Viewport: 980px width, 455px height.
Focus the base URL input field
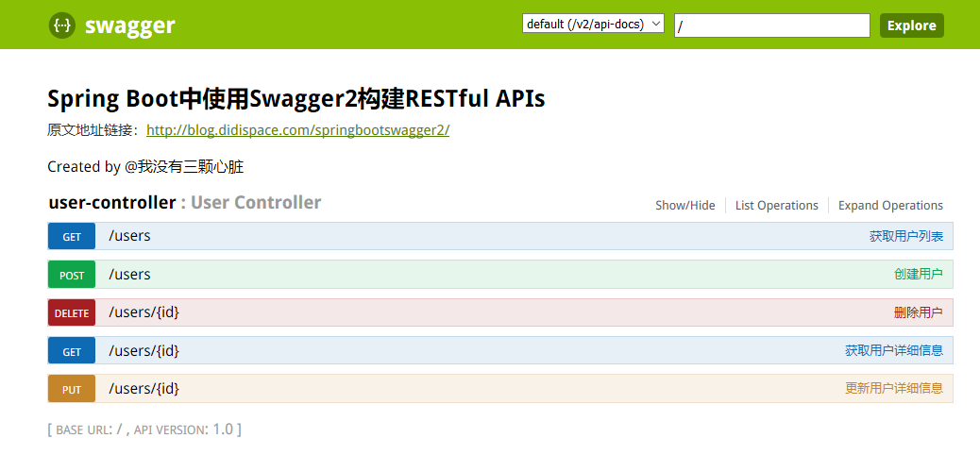click(x=772, y=25)
